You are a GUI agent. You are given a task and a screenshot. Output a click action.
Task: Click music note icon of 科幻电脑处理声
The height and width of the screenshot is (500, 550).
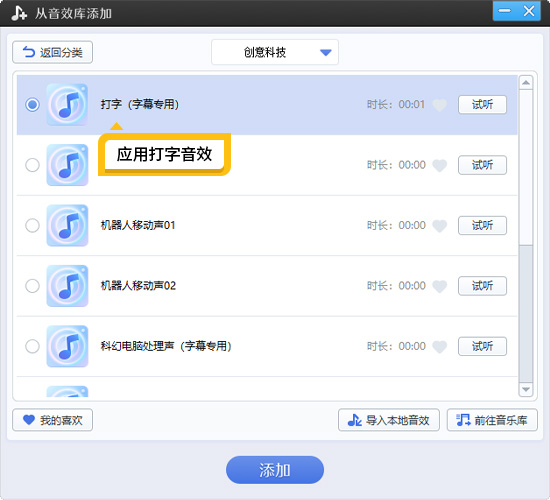(x=67, y=346)
